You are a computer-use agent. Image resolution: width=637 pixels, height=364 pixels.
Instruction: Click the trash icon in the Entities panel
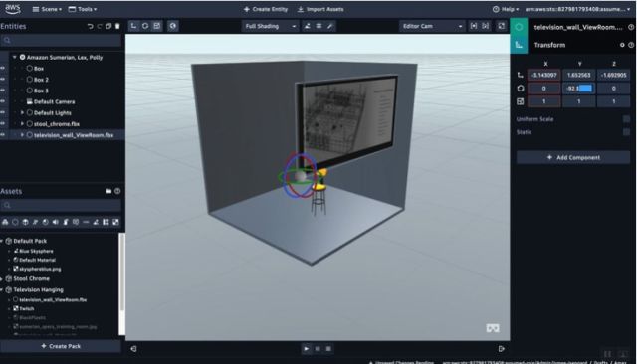[117, 26]
